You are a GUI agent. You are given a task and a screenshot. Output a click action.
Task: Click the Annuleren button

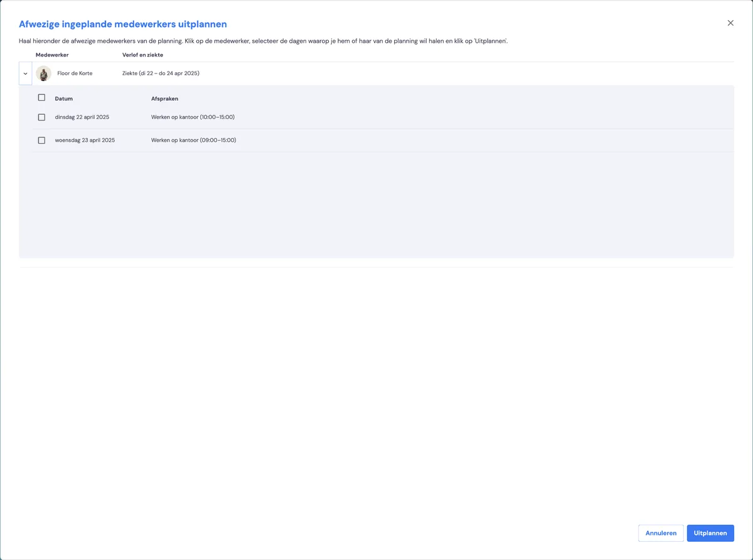click(x=661, y=533)
